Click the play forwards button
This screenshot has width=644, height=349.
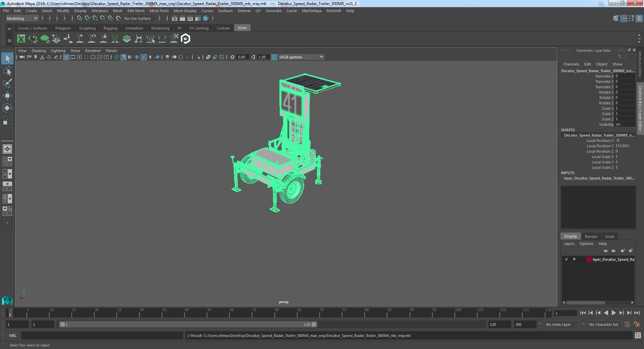coord(613,313)
